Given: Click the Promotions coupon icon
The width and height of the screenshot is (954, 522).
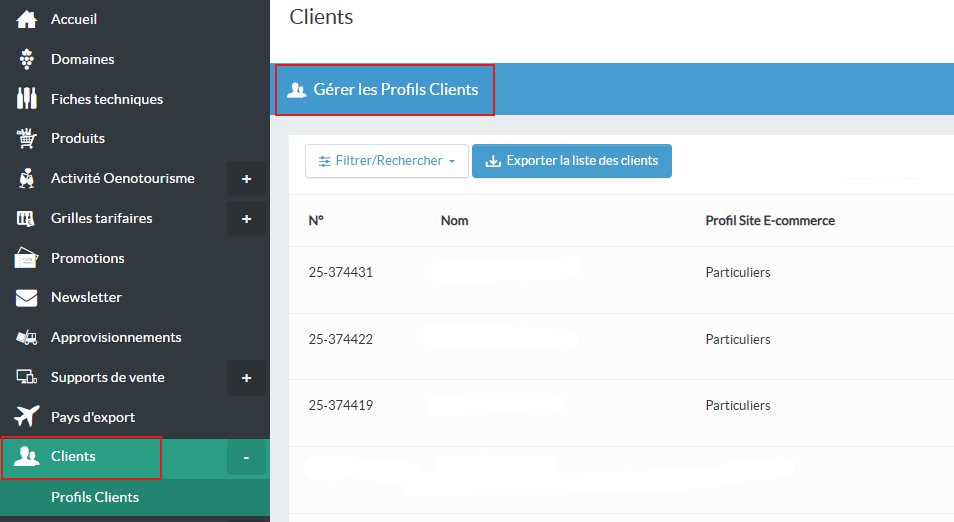Looking at the screenshot, I should pos(27,258).
